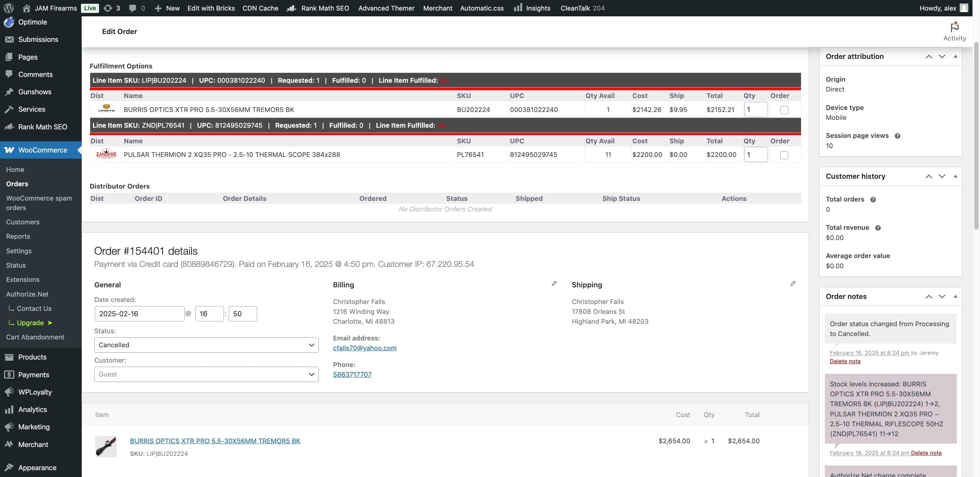
Task: Move Order notes panel down
Action: [942, 297]
